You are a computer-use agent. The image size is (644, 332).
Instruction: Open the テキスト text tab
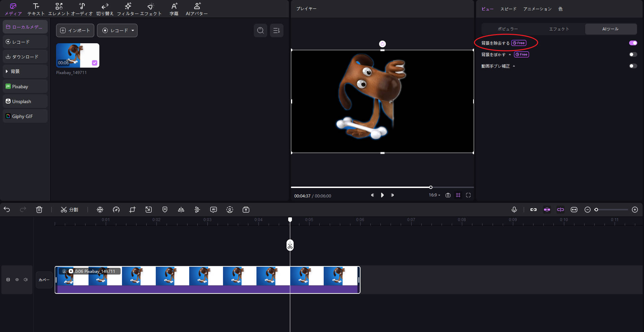tap(36, 9)
